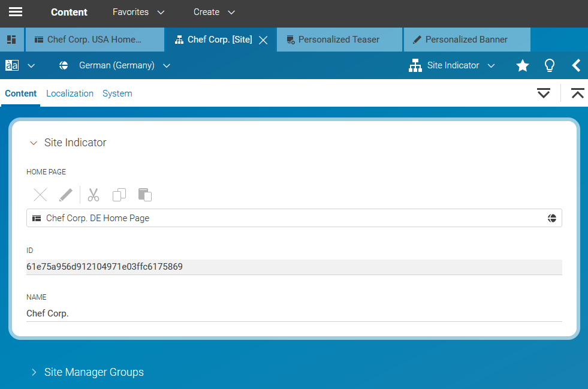Viewport: 588px width, 389px height.
Task: Open the Create dropdown menu
Action: click(x=214, y=12)
